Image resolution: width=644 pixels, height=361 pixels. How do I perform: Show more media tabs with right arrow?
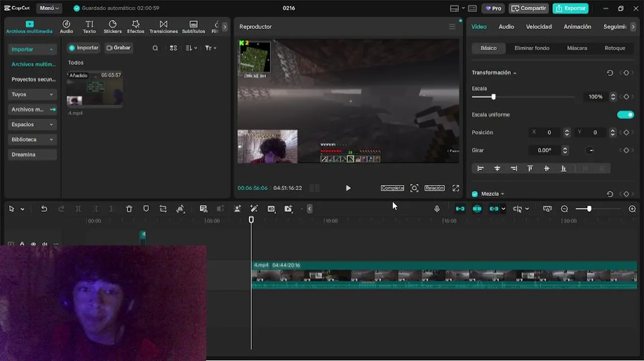click(225, 27)
